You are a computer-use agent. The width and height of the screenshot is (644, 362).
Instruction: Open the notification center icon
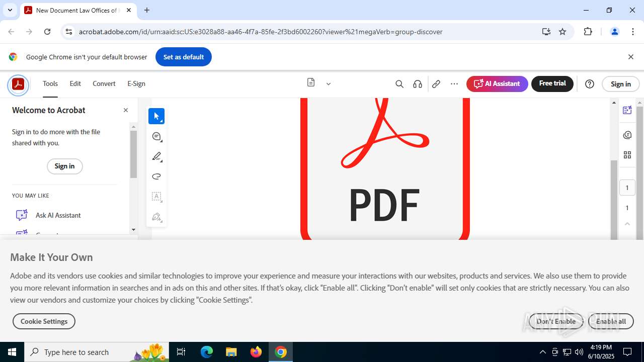pyautogui.click(x=627, y=352)
